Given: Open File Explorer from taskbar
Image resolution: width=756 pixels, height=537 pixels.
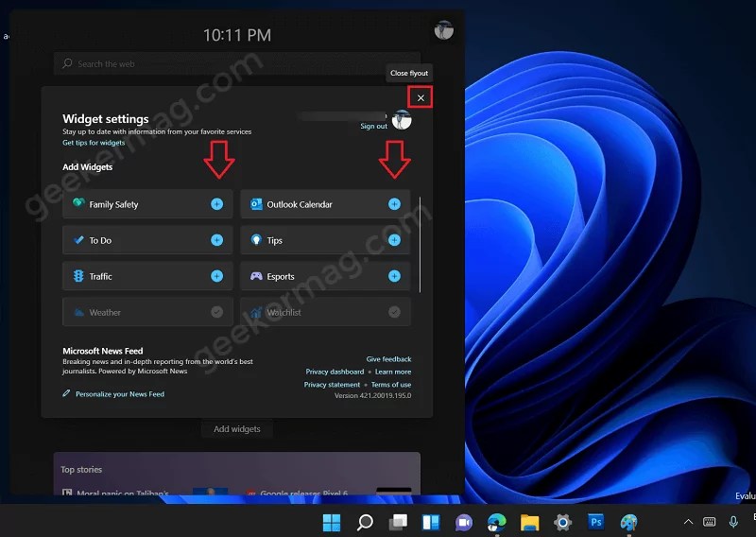Looking at the screenshot, I should coord(529,522).
